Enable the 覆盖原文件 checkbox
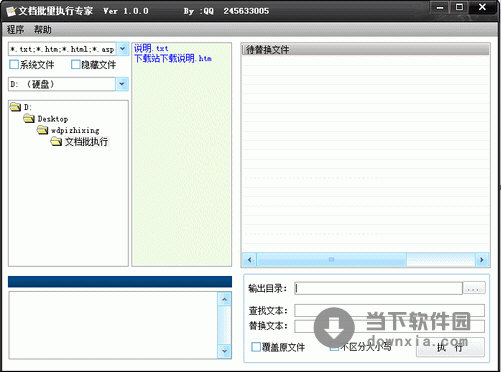 coord(256,347)
